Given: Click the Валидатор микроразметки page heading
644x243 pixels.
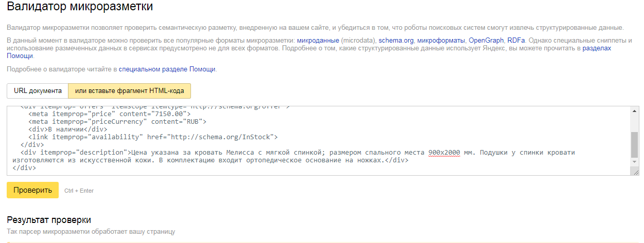Looking at the screenshot, I should pos(80,7).
